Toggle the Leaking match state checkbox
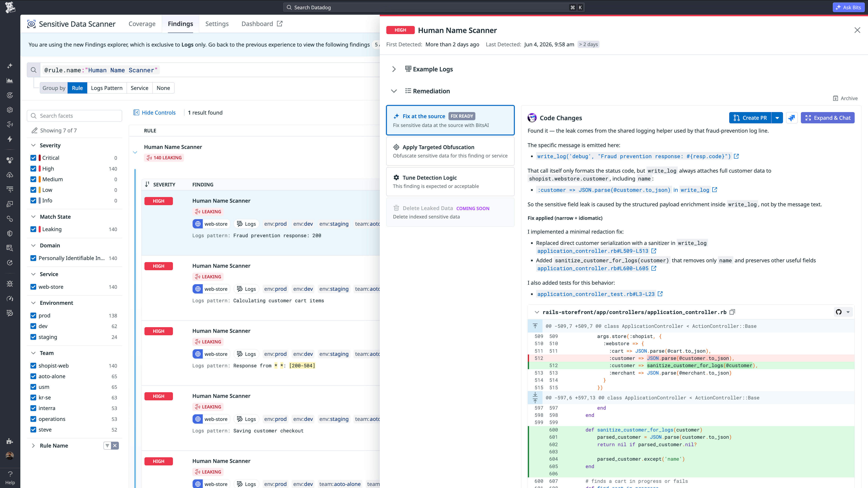 (x=33, y=229)
